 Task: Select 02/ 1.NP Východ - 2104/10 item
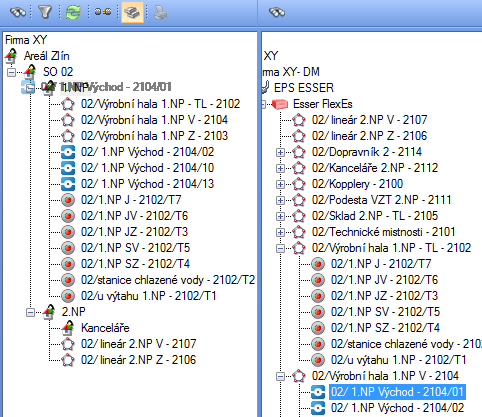[147, 168]
